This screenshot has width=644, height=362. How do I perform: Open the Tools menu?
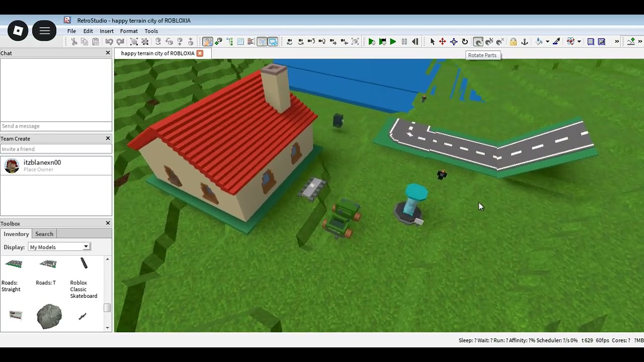pyautogui.click(x=151, y=31)
